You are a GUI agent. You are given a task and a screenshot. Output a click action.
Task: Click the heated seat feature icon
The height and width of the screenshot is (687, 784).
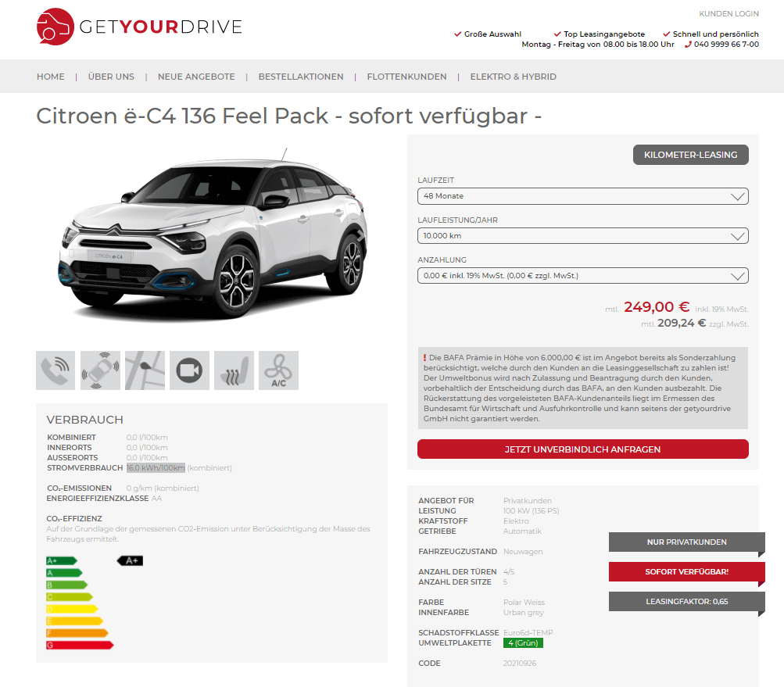click(x=234, y=370)
